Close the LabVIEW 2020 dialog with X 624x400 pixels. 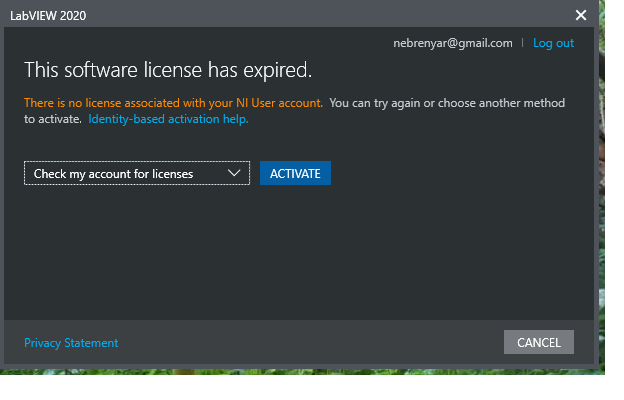point(581,15)
